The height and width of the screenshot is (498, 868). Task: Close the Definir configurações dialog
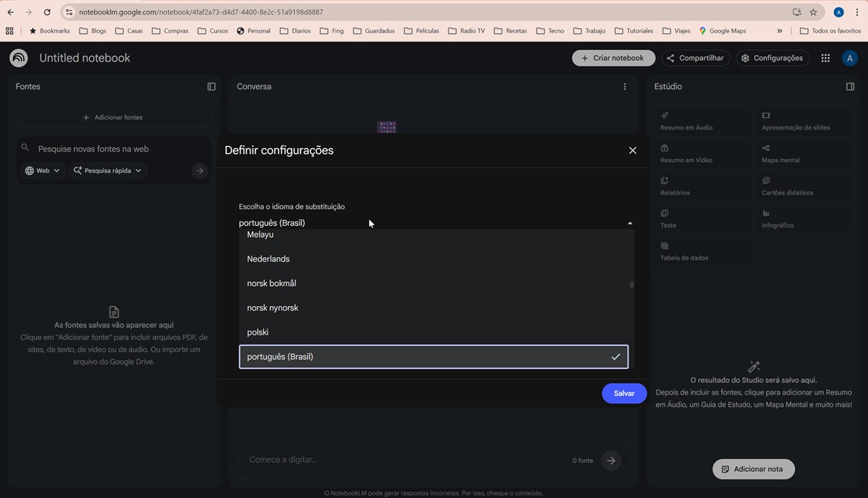point(632,151)
